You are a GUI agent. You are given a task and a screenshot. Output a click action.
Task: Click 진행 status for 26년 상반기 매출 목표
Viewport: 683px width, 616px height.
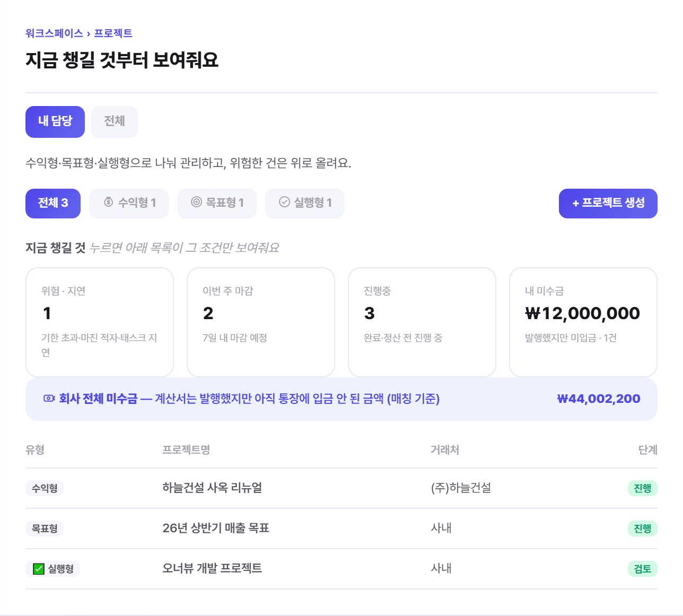(642, 529)
